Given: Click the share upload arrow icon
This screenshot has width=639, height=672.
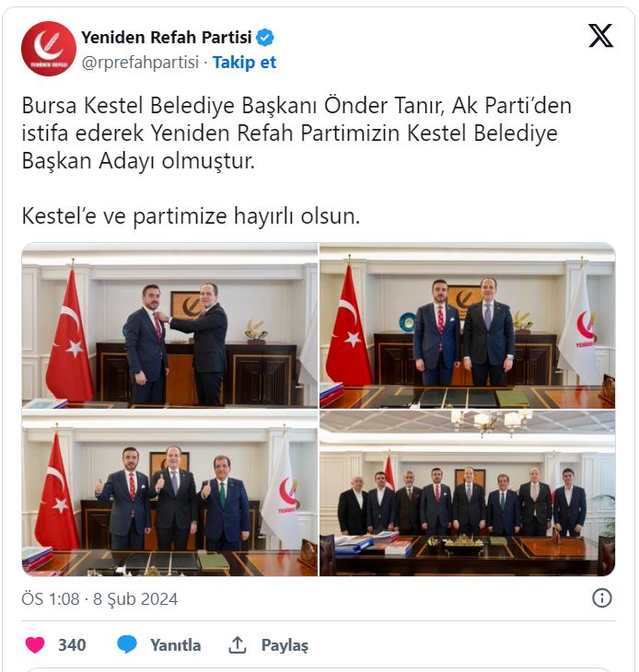Looking at the screenshot, I should 238,644.
